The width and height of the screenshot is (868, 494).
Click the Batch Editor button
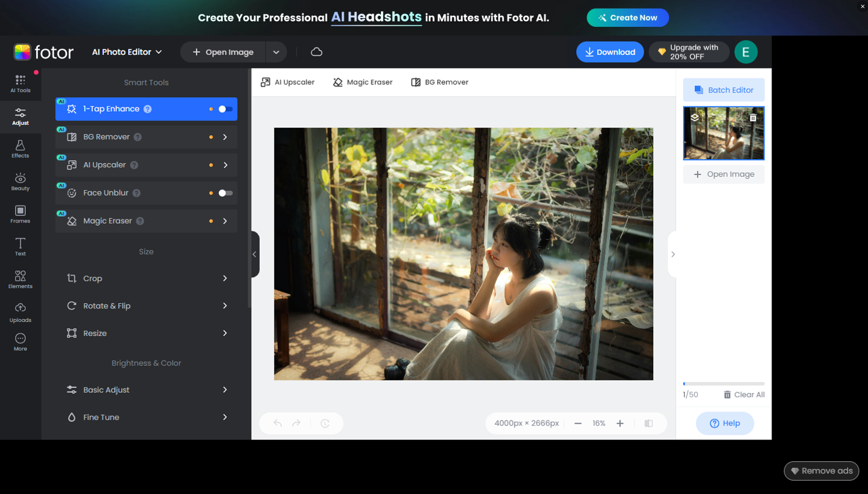[x=724, y=90]
